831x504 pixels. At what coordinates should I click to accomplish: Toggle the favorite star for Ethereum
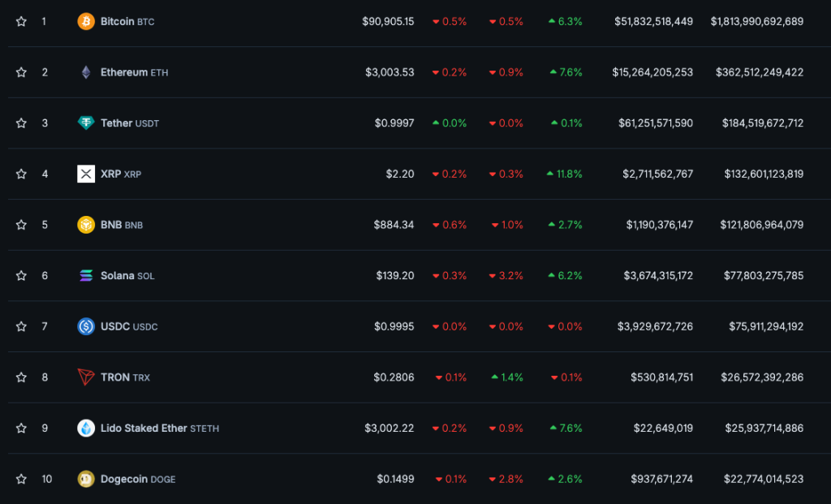coord(21,72)
